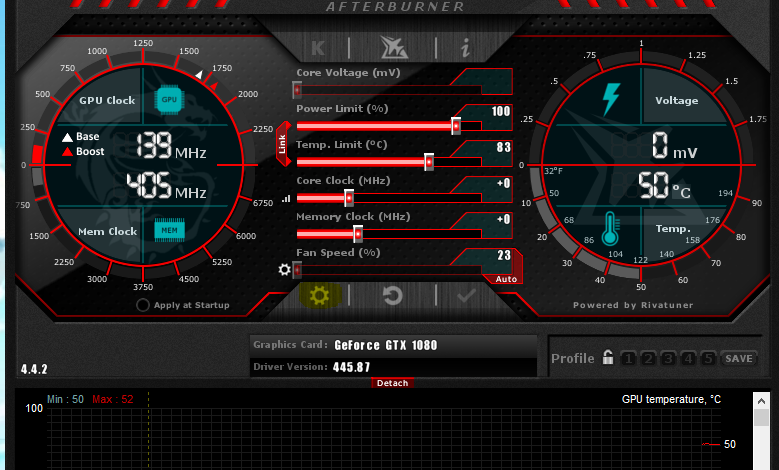
Task: Toggle the profile lock icon
Action: tap(608, 357)
